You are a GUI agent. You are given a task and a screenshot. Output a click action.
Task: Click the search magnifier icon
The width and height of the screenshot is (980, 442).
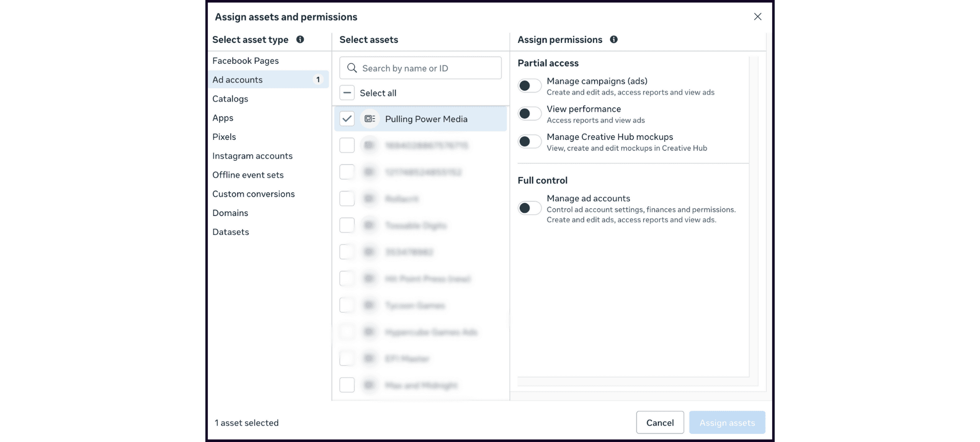pyautogui.click(x=351, y=67)
